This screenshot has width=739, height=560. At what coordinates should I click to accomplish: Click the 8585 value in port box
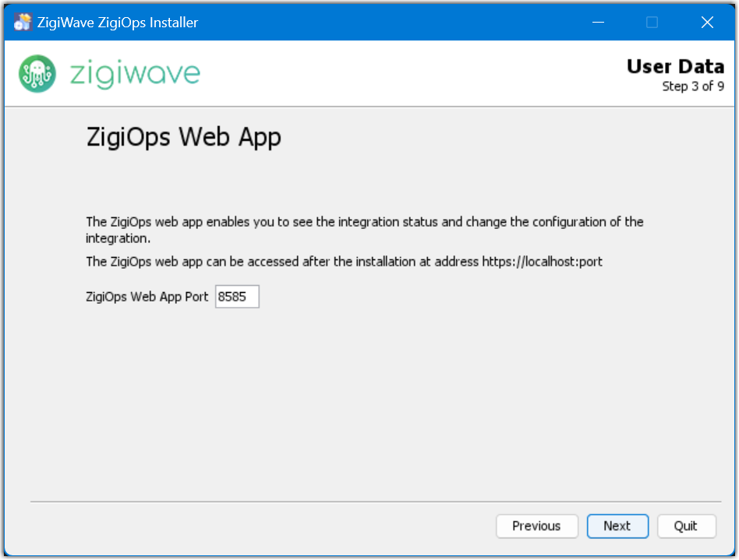click(232, 297)
